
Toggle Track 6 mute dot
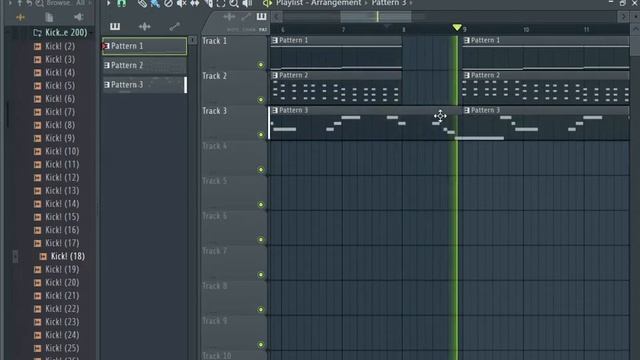tap(261, 240)
